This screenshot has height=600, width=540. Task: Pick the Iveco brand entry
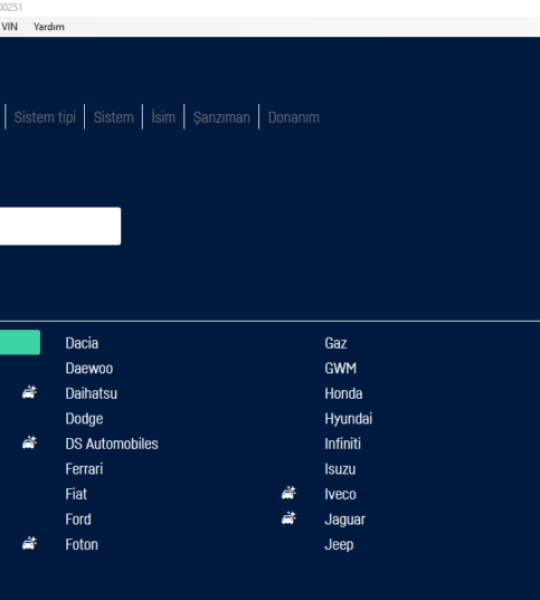pos(341,494)
